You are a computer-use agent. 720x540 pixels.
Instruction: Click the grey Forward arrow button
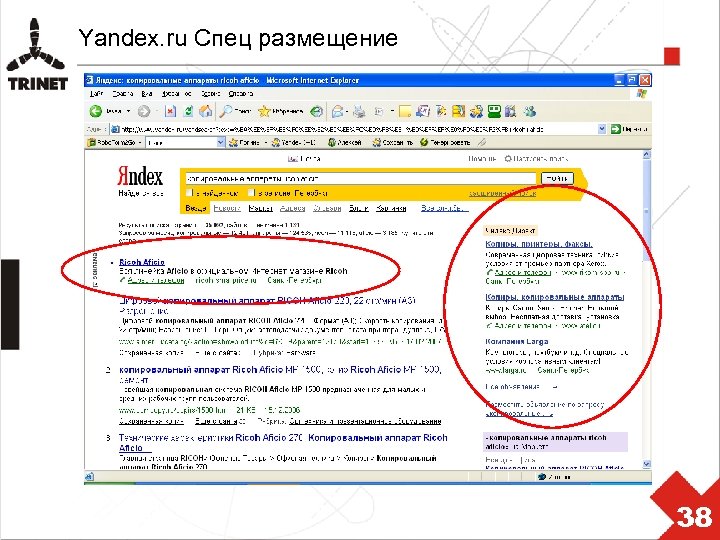(x=144, y=111)
